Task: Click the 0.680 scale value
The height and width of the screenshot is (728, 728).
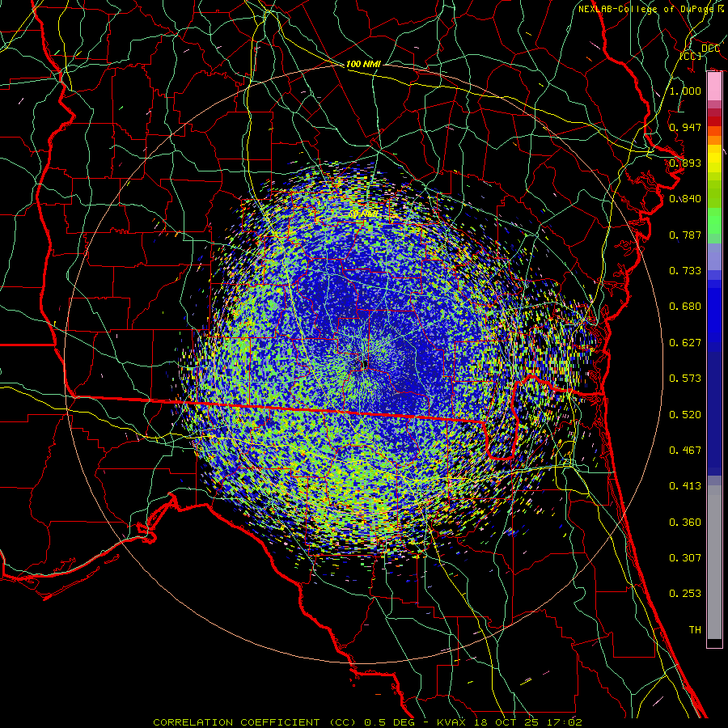Action: 685,306
